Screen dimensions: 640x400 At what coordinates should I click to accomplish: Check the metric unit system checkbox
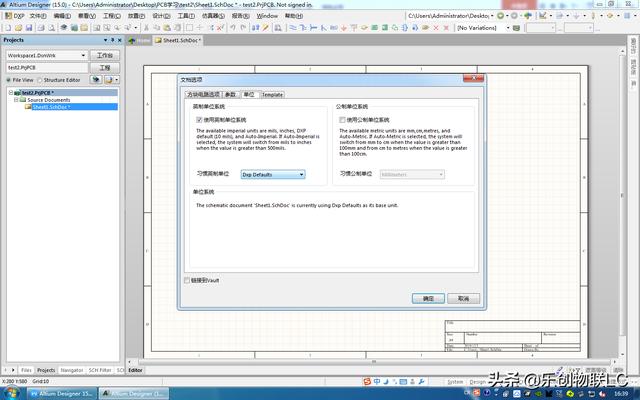[342, 120]
